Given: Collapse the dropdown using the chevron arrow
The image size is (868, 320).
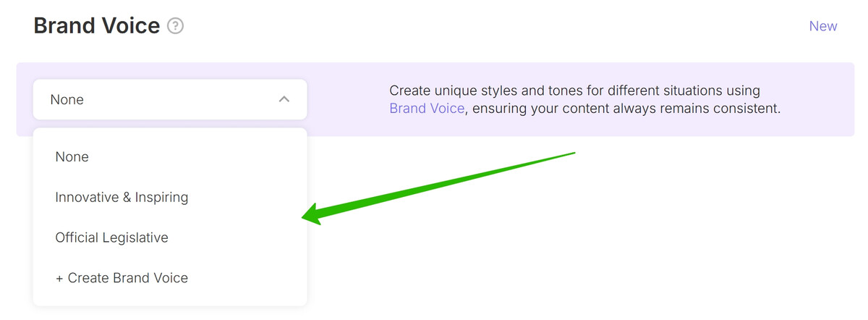Looking at the screenshot, I should pos(284,99).
